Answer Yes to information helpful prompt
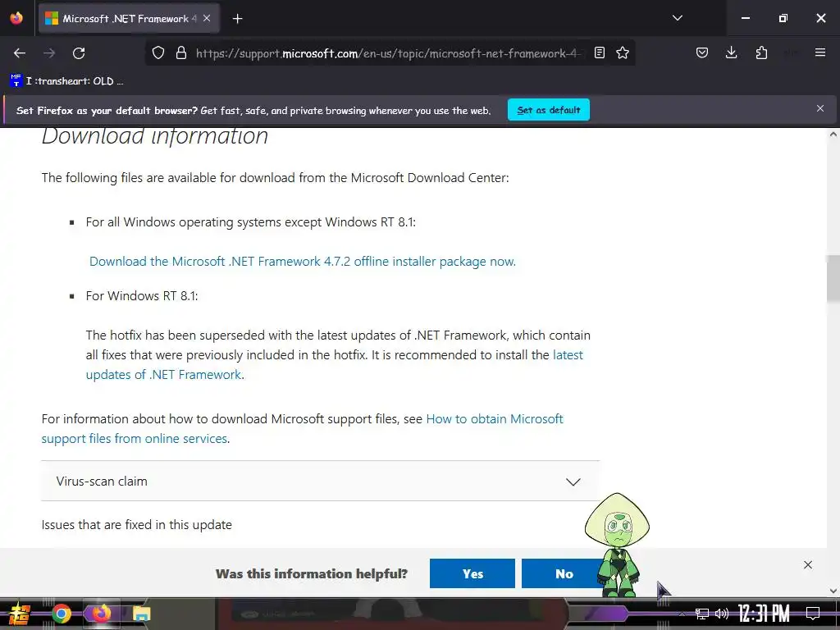Screen dimensions: 840x630 tap(472, 573)
